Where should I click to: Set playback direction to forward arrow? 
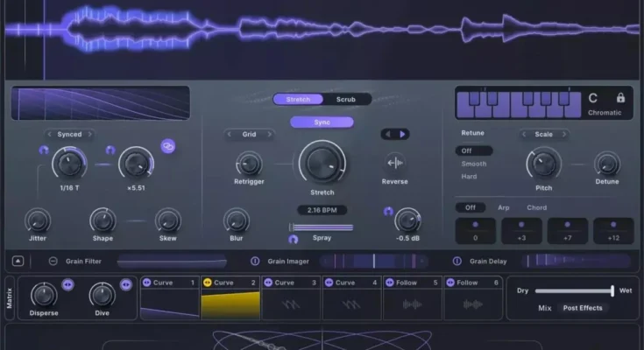tap(402, 134)
